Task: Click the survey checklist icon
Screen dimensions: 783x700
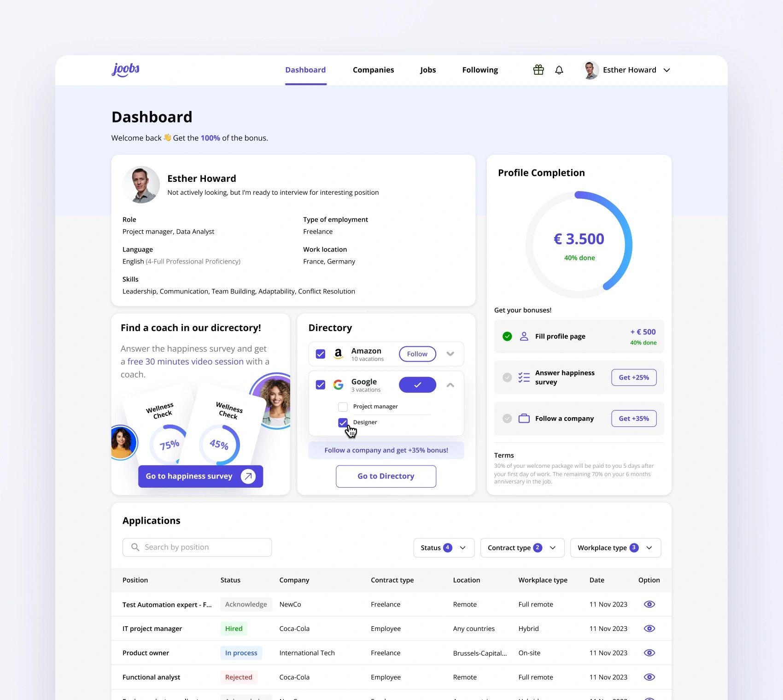Action: 524,378
